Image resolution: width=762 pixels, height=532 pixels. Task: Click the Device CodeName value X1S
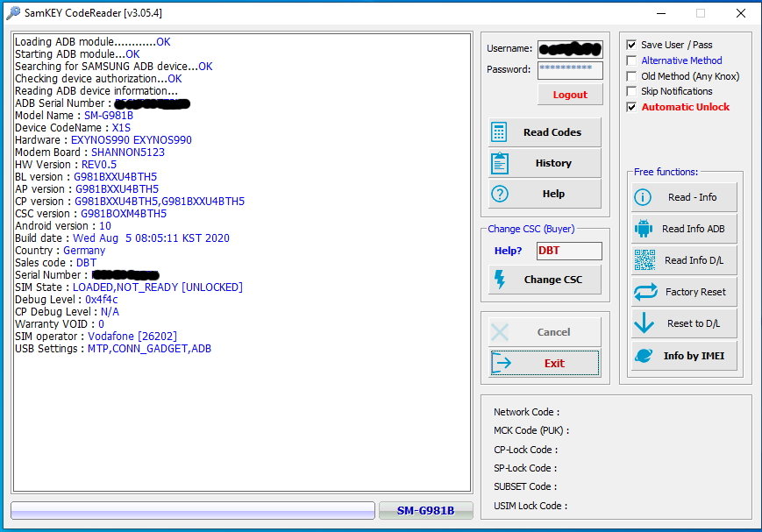click(122, 128)
